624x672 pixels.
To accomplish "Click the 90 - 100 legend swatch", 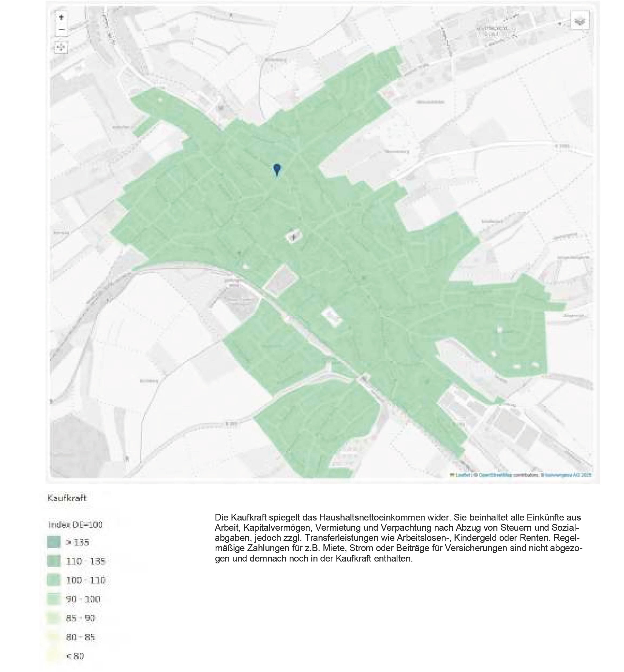I will (x=54, y=599).
